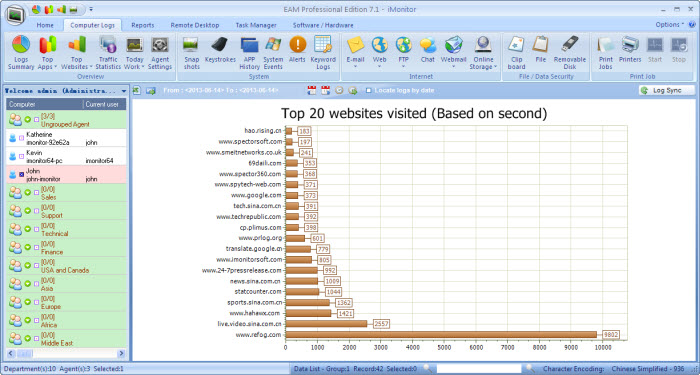
Task: Export logs to Excel icon
Action: (137, 90)
